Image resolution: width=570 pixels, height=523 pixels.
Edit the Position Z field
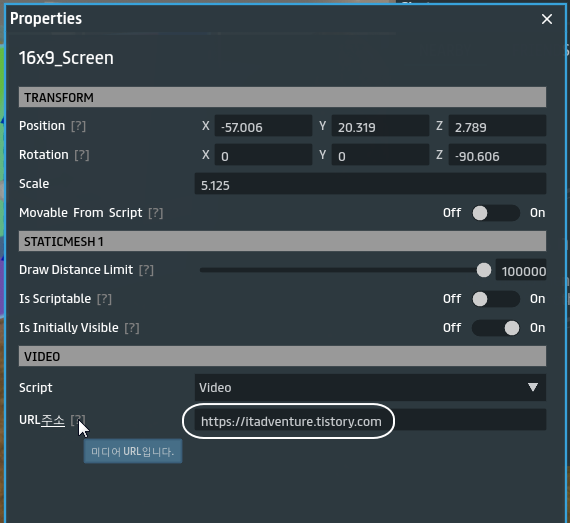tap(497, 126)
